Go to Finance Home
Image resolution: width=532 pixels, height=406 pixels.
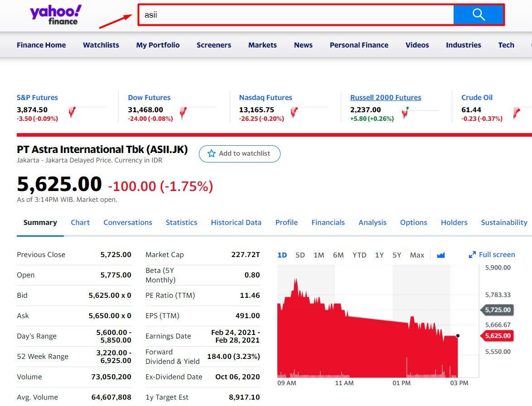[41, 45]
